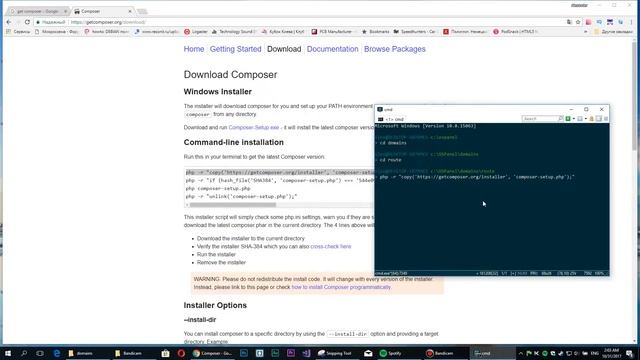Download Composer-Setup.exe via the link
Viewport: 640px width, 360px height.
coord(254,127)
